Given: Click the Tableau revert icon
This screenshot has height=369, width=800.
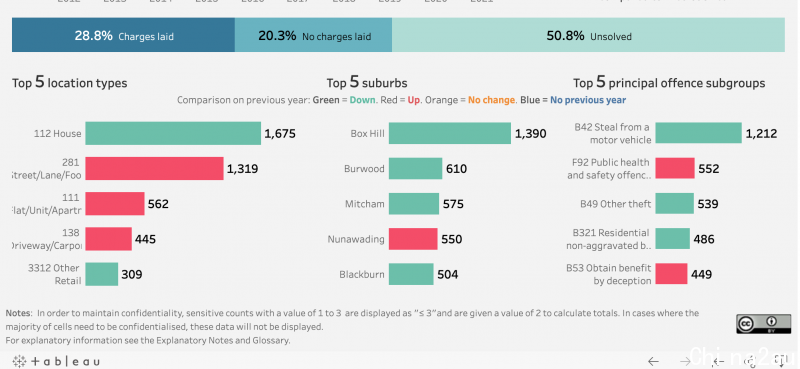Looking at the screenshot, I should tap(718, 362).
